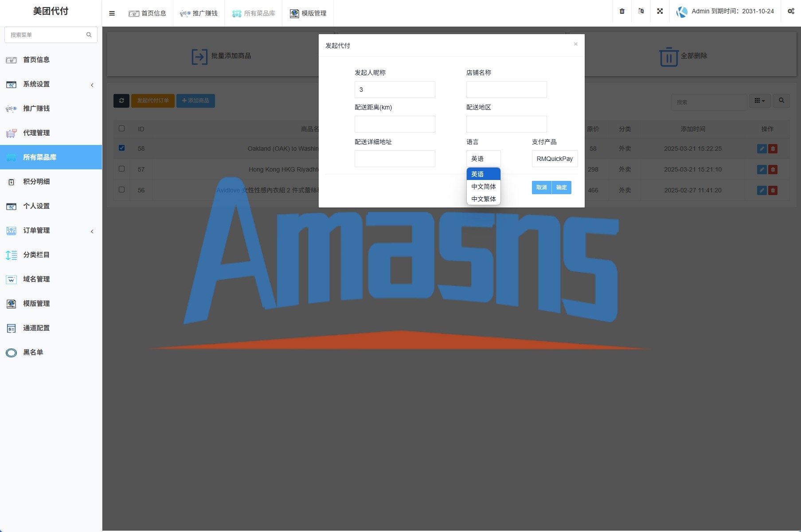Toggle the hamburger sidebar menu icon
Screen dimensions: 801x532
pos(112,13)
